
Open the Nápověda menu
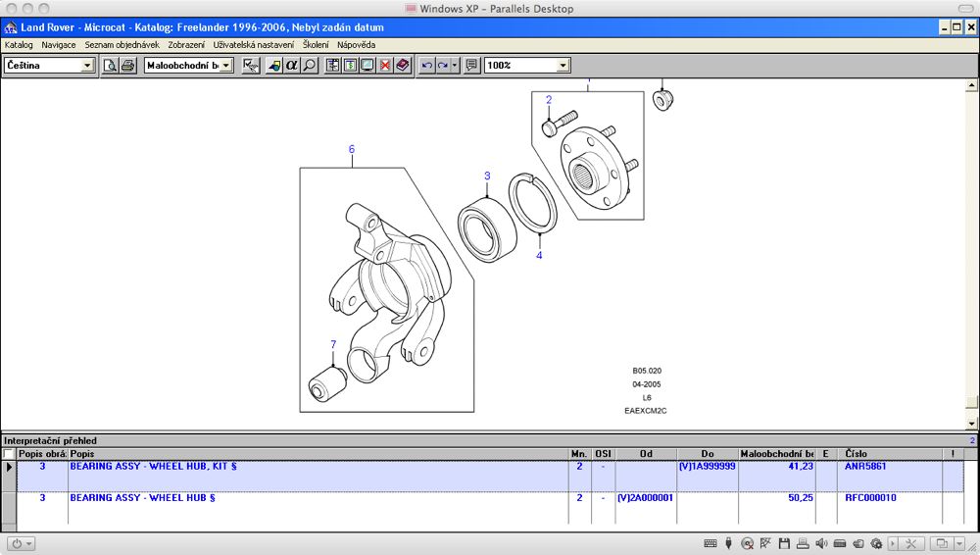click(356, 45)
